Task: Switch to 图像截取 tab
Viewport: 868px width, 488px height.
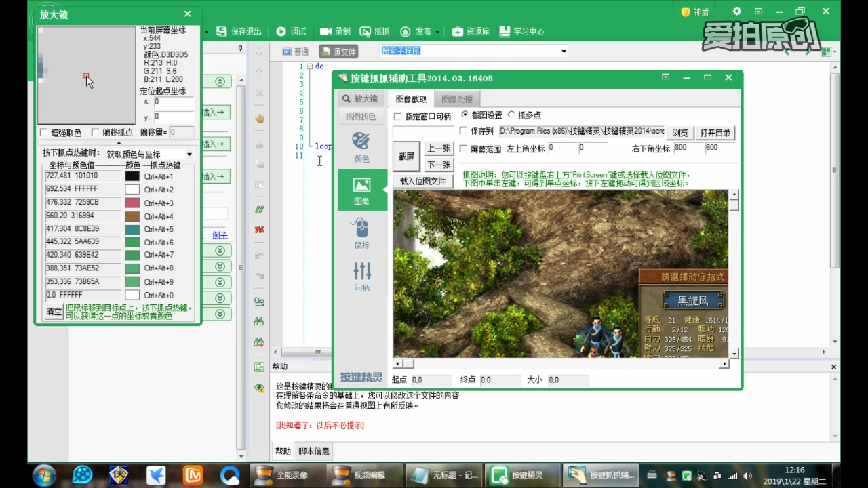Action: [411, 99]
